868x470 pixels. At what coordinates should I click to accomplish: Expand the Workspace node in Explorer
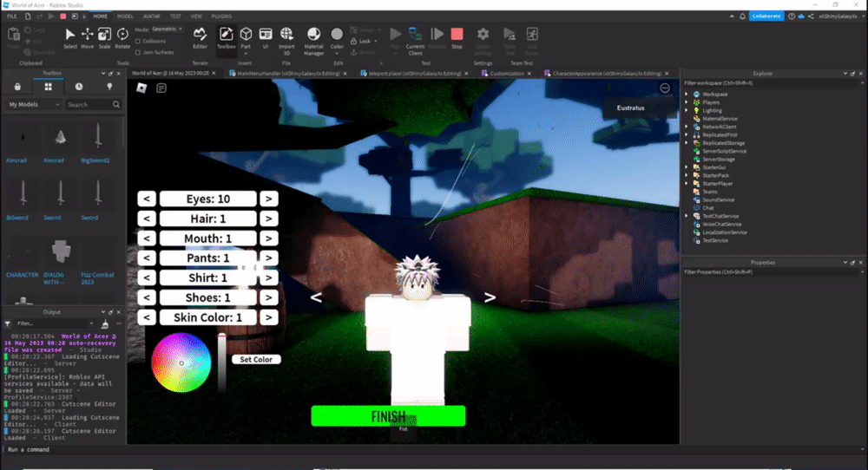point(687,94)
